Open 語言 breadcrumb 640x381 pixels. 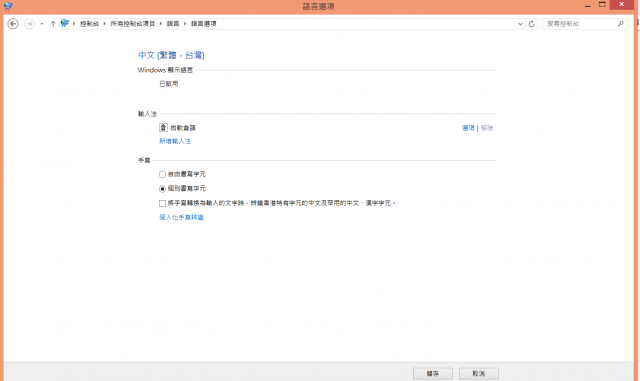click(x=173, y=24)
